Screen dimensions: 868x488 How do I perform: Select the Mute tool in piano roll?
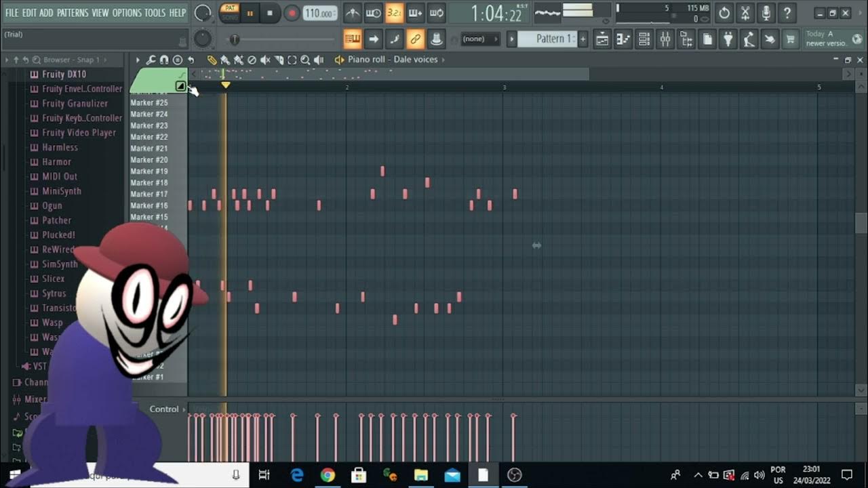265,60
